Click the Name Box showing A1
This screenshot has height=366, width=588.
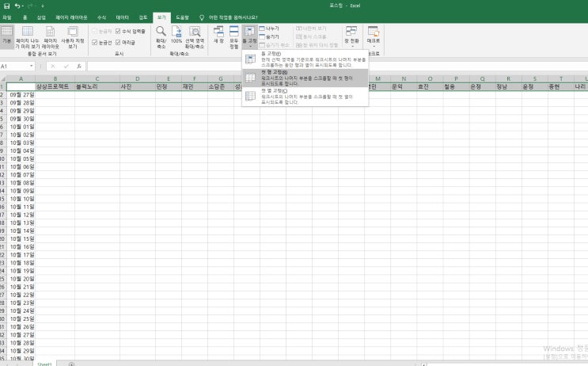point(14,66)
